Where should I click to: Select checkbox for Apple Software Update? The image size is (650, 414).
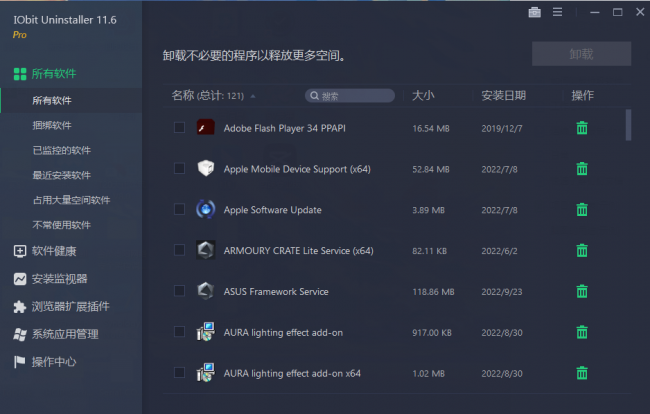[179, 209]
